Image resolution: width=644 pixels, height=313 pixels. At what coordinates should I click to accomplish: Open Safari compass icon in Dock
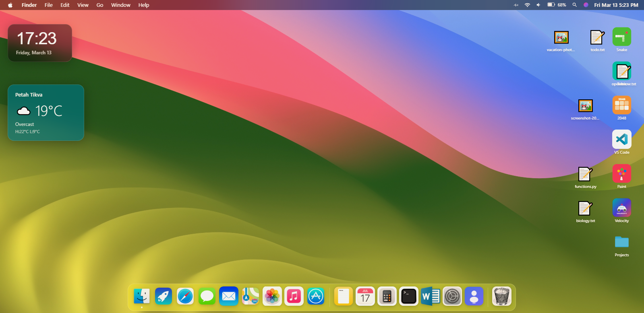(x=185, y=297)
